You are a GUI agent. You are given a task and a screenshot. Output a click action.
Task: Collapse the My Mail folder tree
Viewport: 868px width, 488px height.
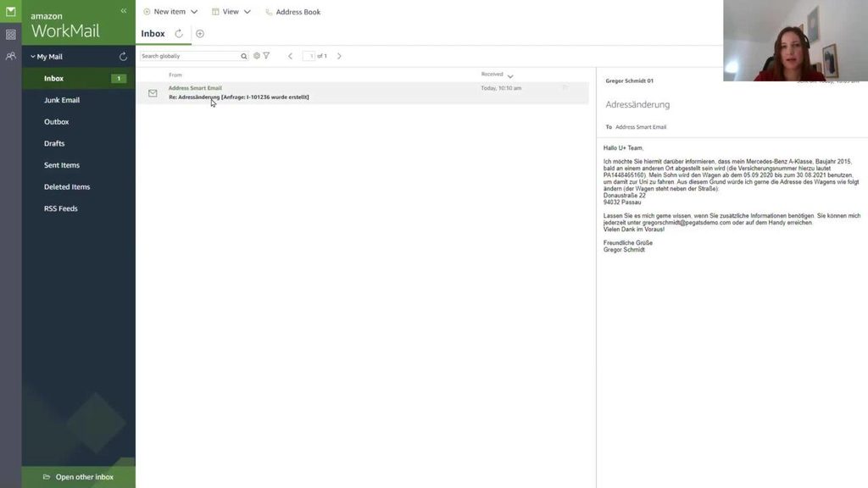(32, 57)
